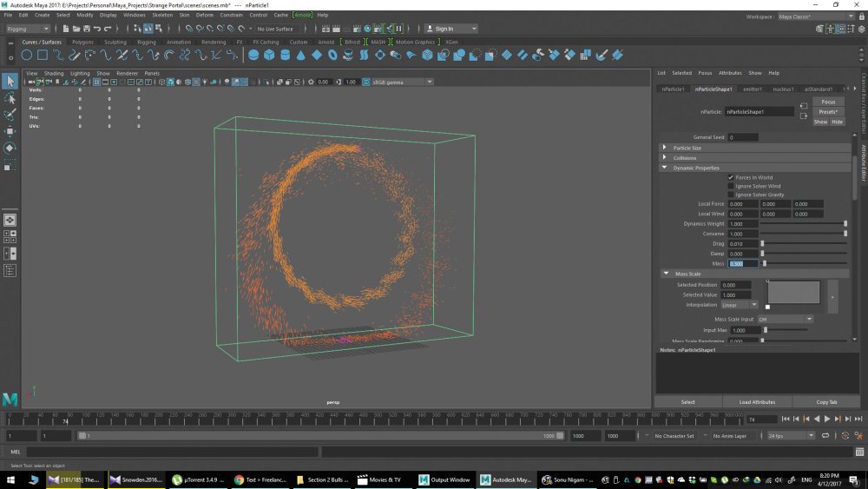The image size is (868, 489).
Task: Open the script editor icon
Action: pyautogui.click(x=859, y=452)
